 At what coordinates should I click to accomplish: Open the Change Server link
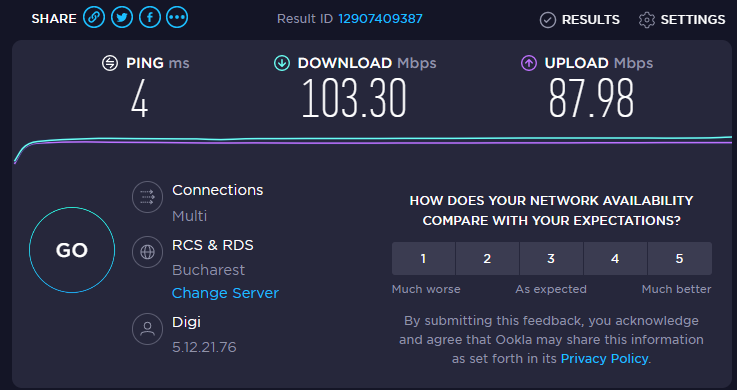pos(225,293)
